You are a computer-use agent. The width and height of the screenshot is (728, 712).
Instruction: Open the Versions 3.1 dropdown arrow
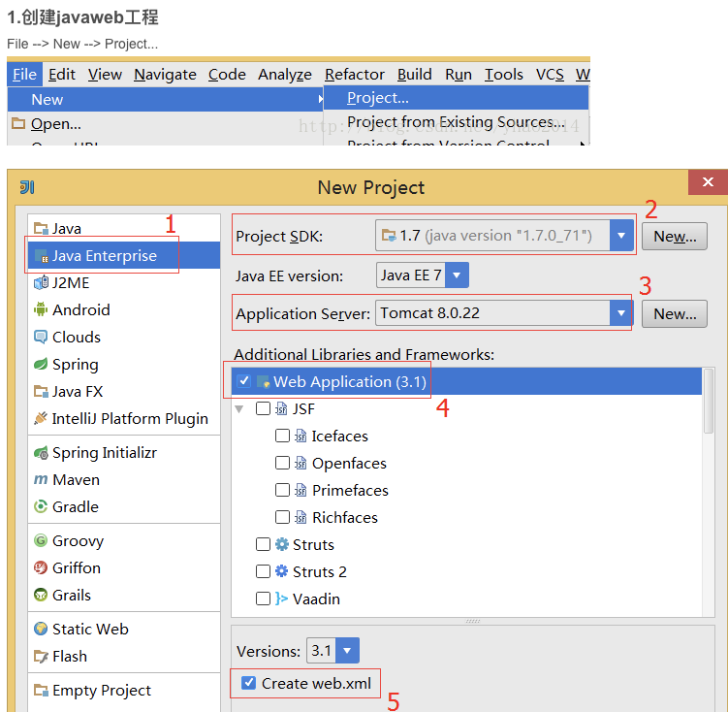pos(347,650)
